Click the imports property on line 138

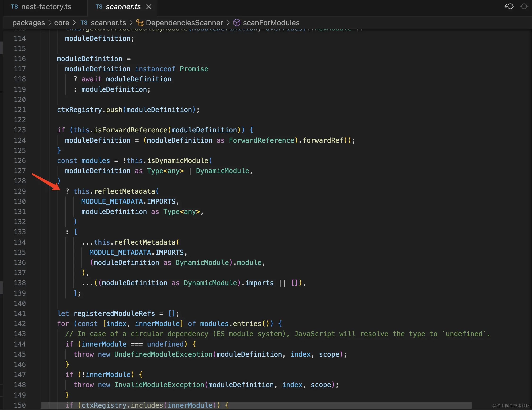click(259, 283)
